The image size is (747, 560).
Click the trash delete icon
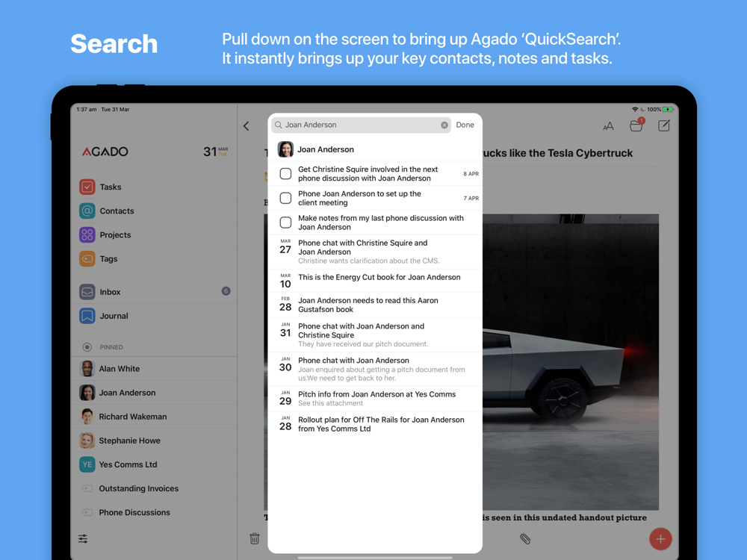coord(255,538)
